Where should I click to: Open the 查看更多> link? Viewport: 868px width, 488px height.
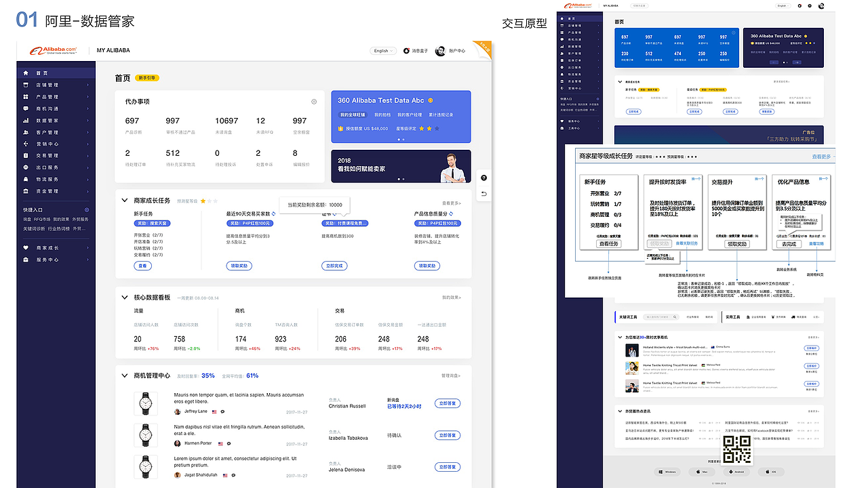pyautogui.click(x=452, y=203)
